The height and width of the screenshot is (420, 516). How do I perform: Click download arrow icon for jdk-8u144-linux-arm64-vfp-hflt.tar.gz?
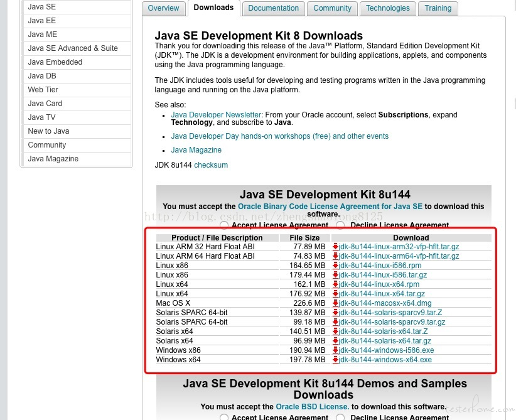pyautogui.click(x=335, y=256)
